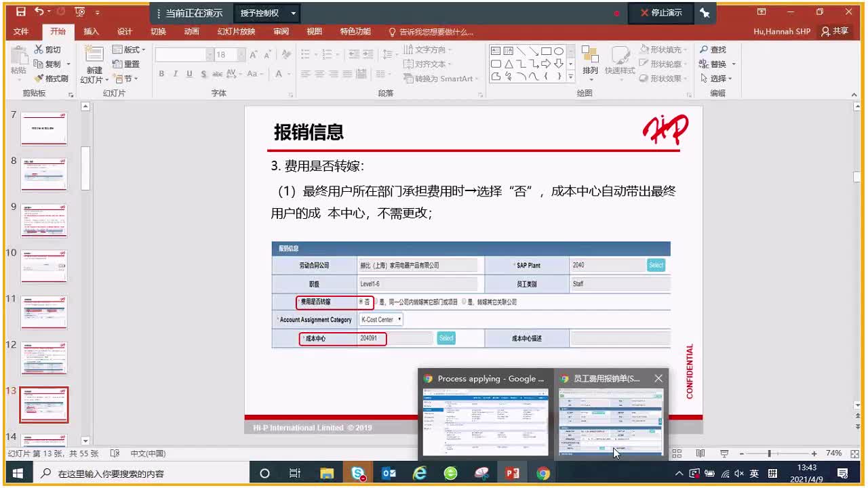Switch to the 插入 ribbon tab

(x=91, y=31)
